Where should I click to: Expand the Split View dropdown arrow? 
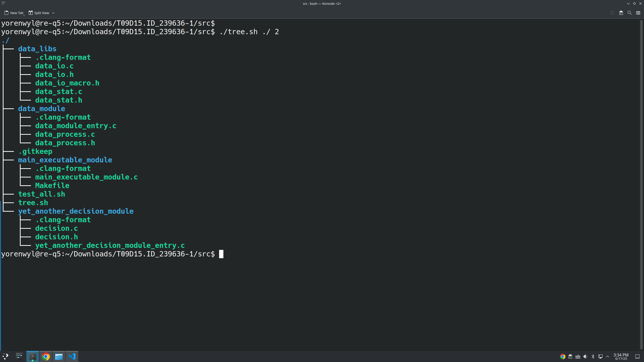tap(53, 13)
